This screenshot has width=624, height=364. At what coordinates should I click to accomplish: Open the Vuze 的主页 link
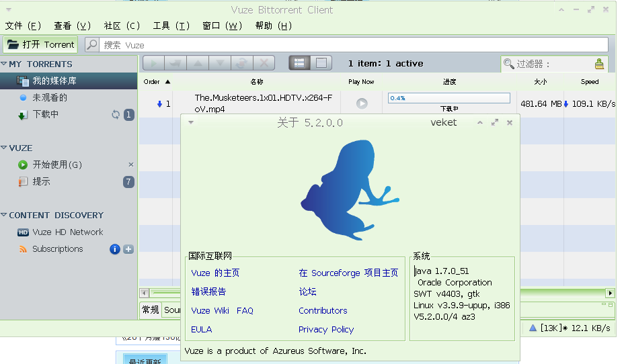(x=215, y=273)
